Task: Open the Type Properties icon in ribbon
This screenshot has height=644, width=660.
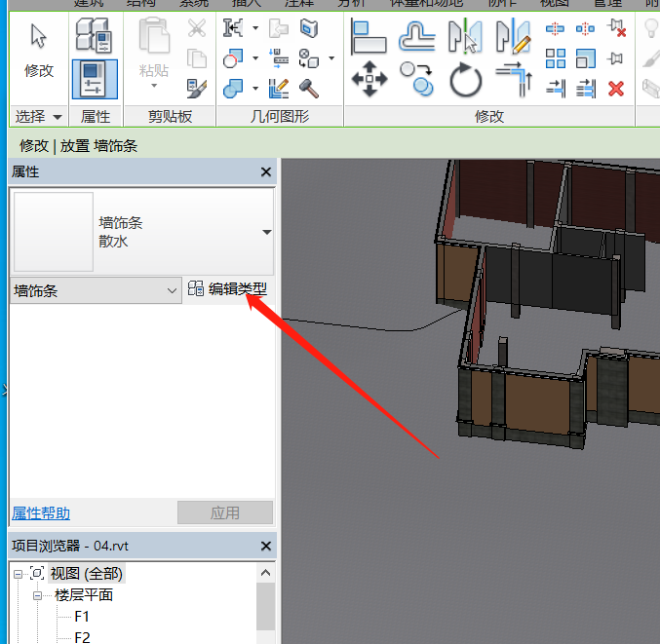Action: [x=95, y=36]
